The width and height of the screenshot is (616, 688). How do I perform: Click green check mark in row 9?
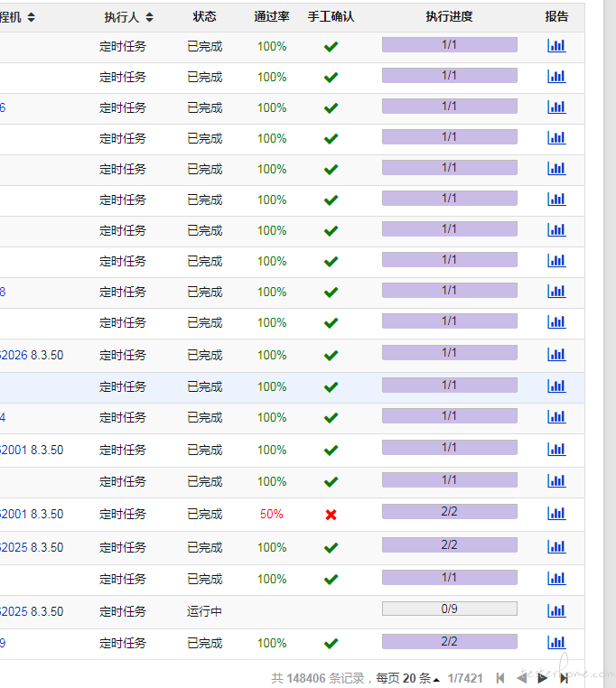click(x=331, y=643)
